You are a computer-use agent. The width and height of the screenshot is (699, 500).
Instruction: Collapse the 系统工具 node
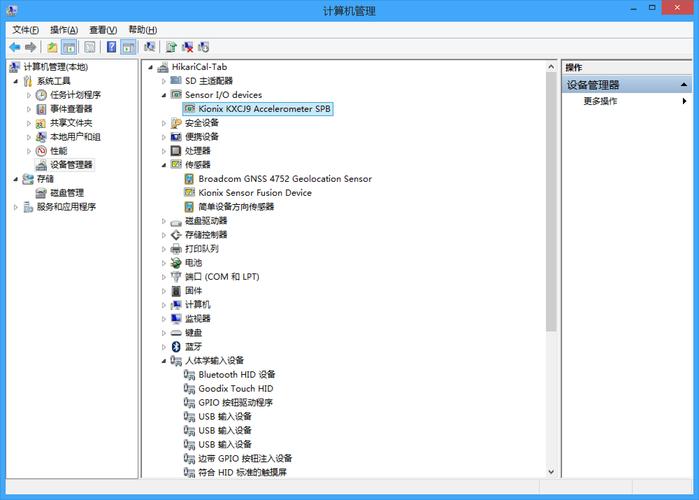pos(16,81)
